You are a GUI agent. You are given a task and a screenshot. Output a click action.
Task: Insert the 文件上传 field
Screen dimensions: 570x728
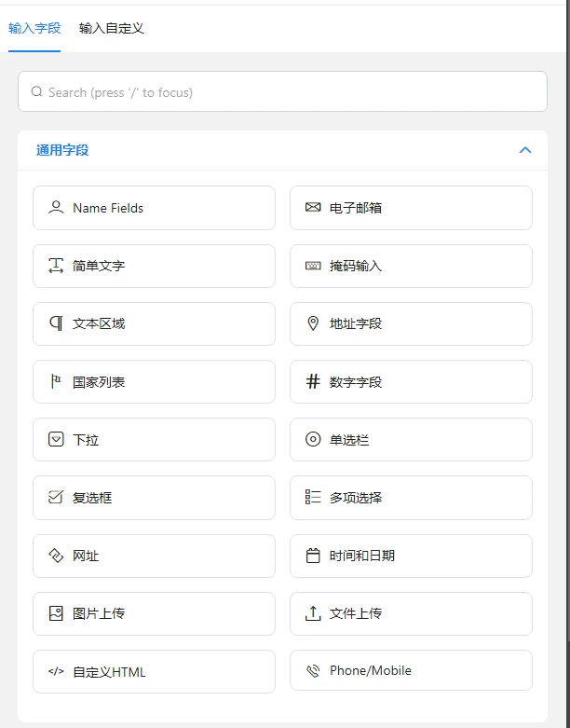coord(411,613)
